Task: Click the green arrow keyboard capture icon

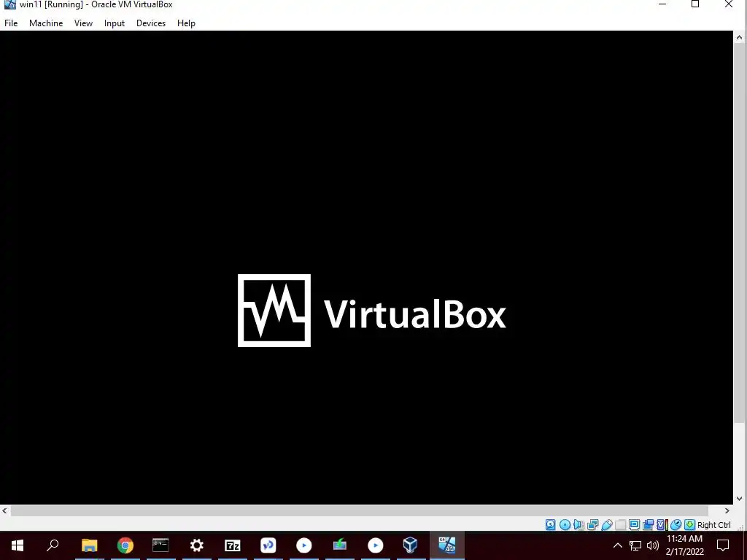Action: point(689,525)
